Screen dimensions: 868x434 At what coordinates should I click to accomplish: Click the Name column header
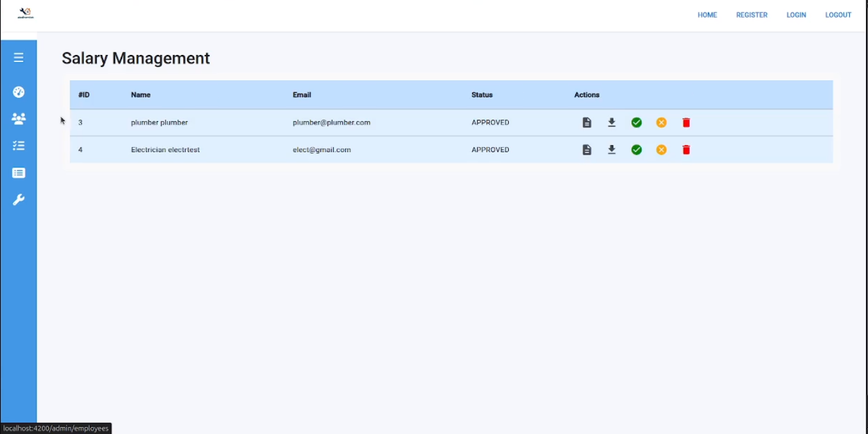point(140,95)
